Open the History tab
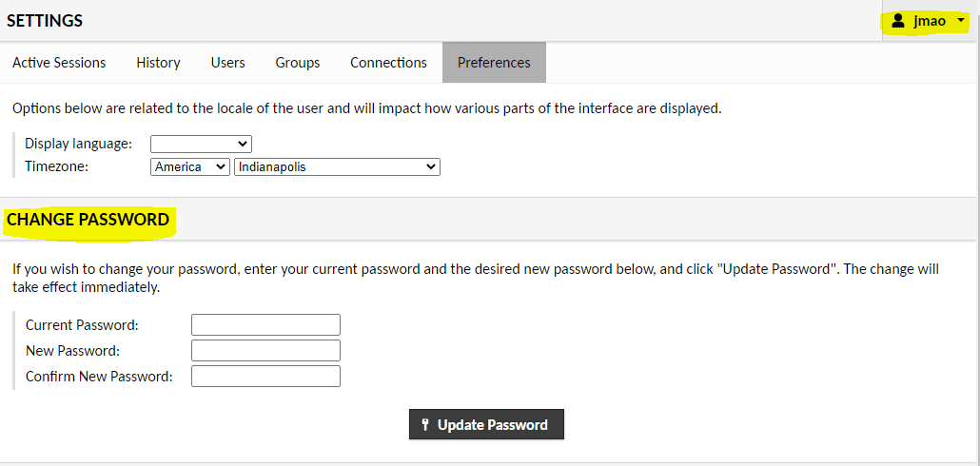This screenshot has height=466, width=980. pos(158,63)
